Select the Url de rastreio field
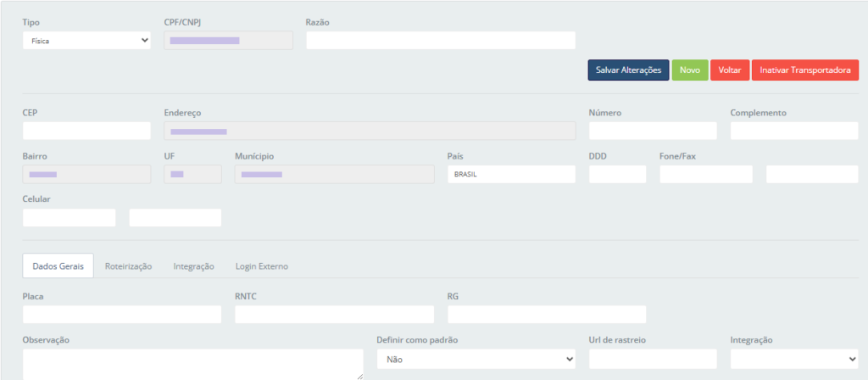Screen dimensions: 868x380 point(652,360)
